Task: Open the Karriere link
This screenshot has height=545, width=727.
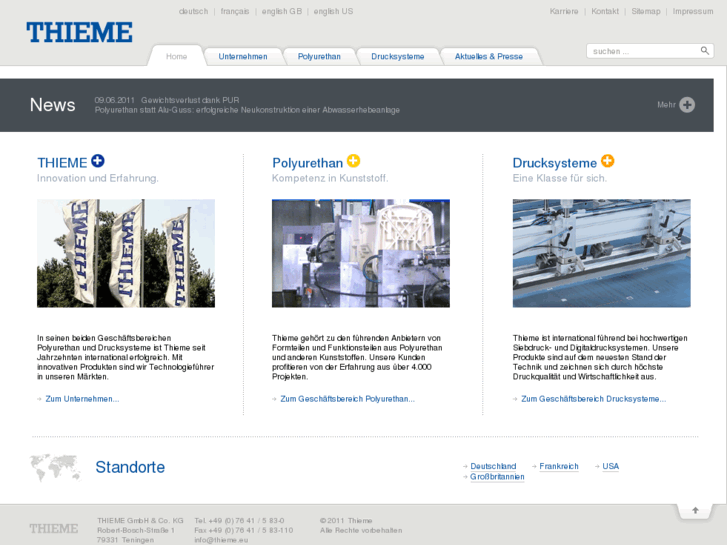Action: 564,11
